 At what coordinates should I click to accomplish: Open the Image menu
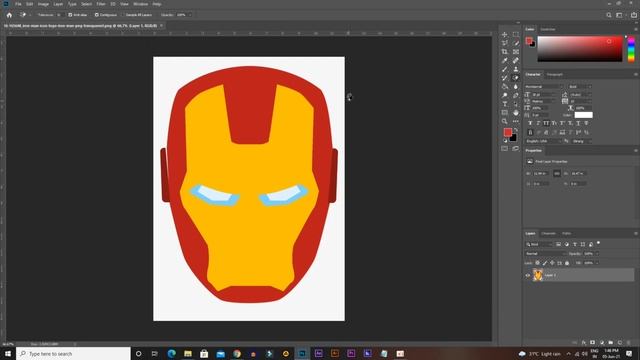point(43,4)
